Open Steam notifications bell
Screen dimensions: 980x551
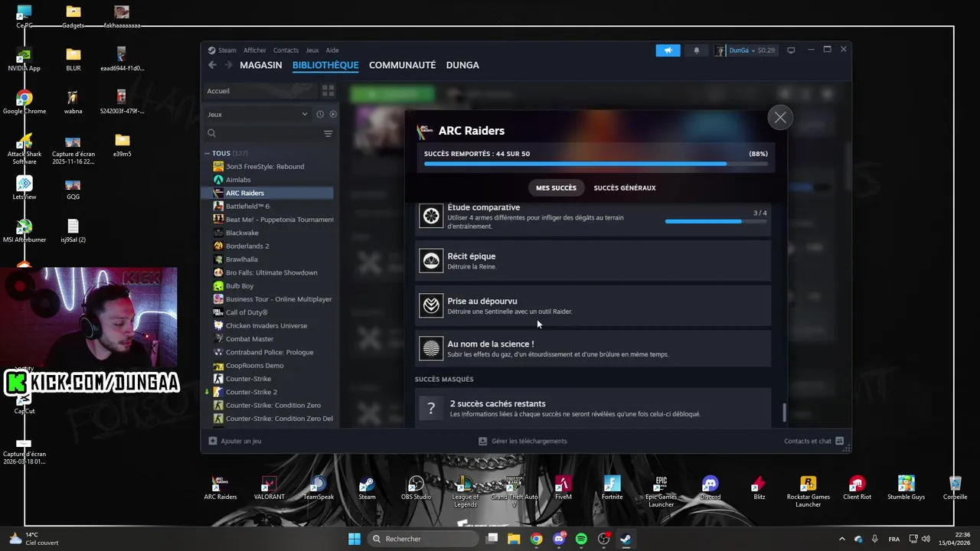(x=696, y=50)
